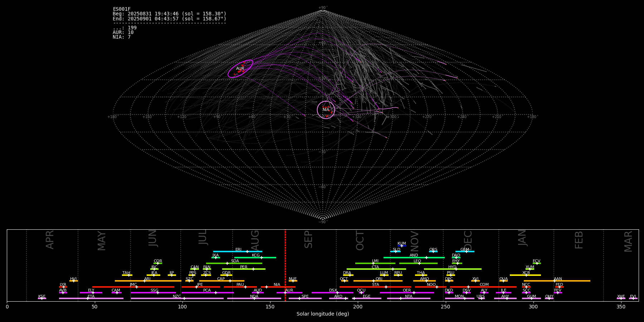Click the KCG shower label
Image resolution: width=644 pixels, height=322 pixels.
click(256, 255)
